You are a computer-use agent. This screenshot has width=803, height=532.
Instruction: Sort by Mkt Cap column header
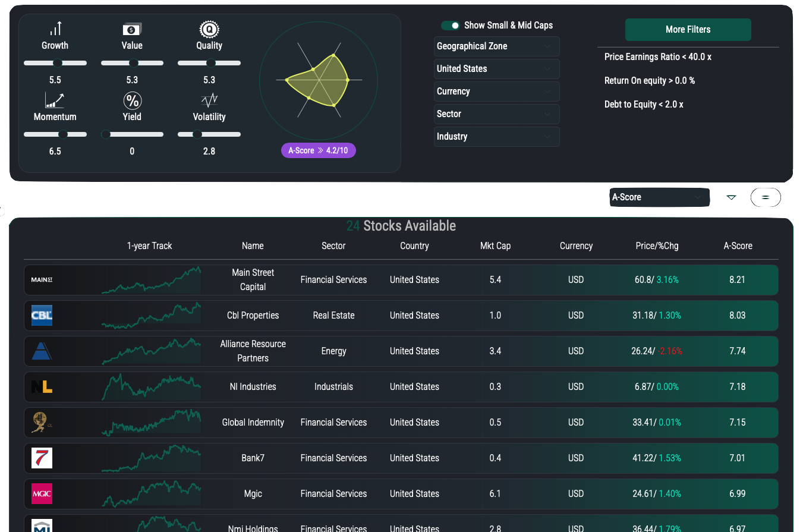click(495, 246)
